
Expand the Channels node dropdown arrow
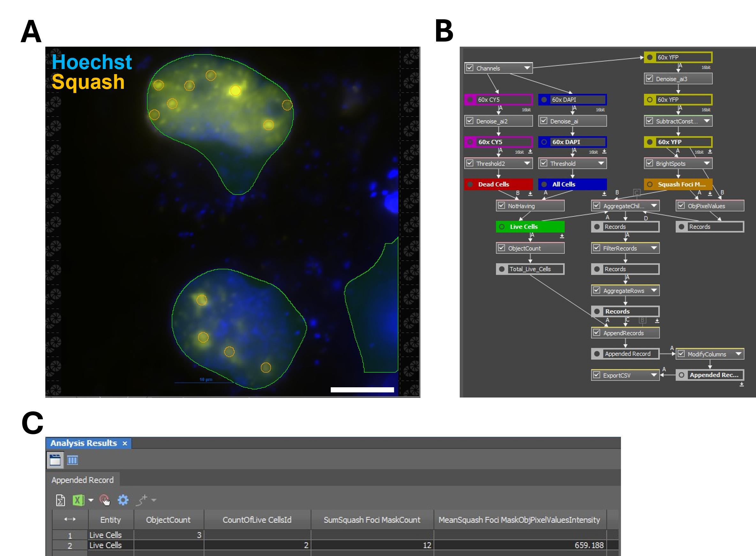527,68
